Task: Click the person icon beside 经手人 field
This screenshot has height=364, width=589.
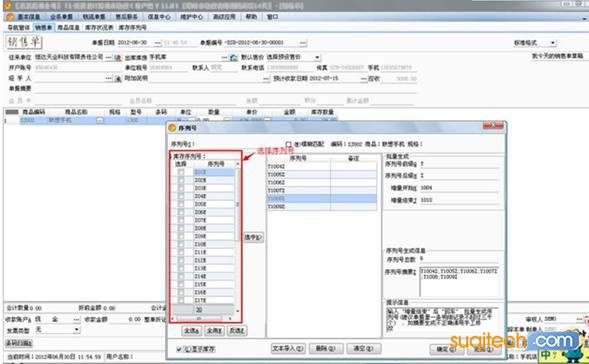Action: tap(118, 79)
